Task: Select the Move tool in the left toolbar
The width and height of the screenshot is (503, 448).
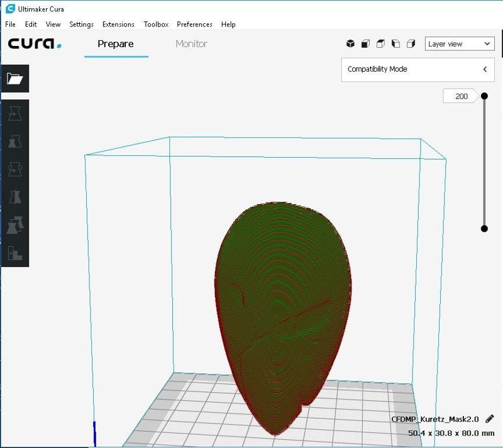Action: pos(14,114)
